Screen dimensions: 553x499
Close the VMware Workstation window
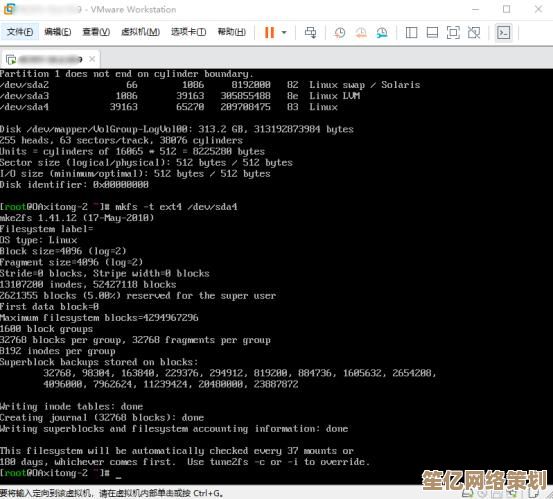pyautogui.click(x=538, y=10)
